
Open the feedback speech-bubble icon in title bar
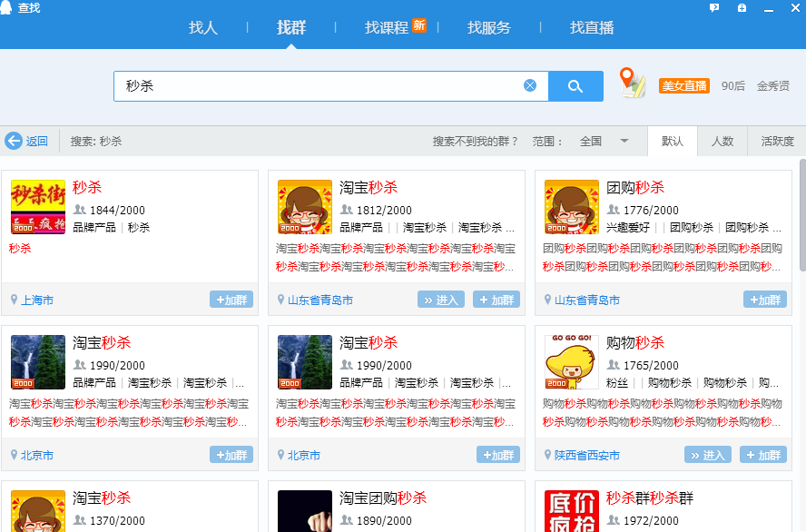point(714,7)
